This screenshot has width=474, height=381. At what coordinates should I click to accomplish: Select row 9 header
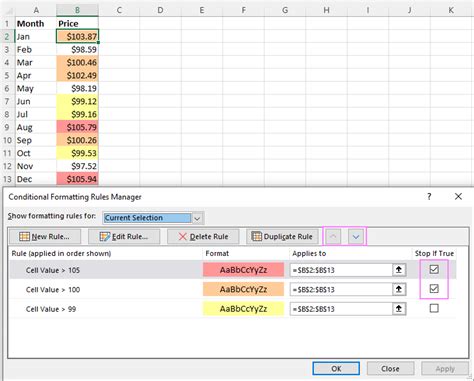7,127
